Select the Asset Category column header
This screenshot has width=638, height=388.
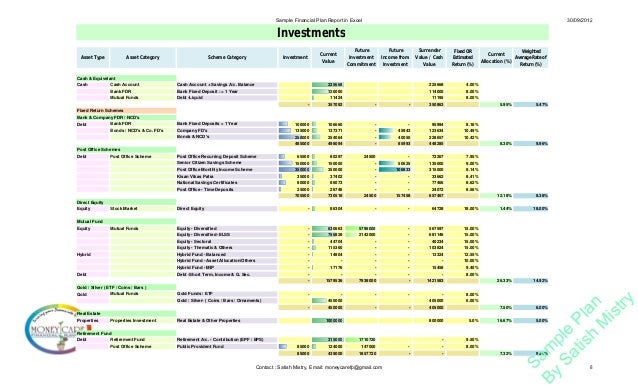click(142, 57)
